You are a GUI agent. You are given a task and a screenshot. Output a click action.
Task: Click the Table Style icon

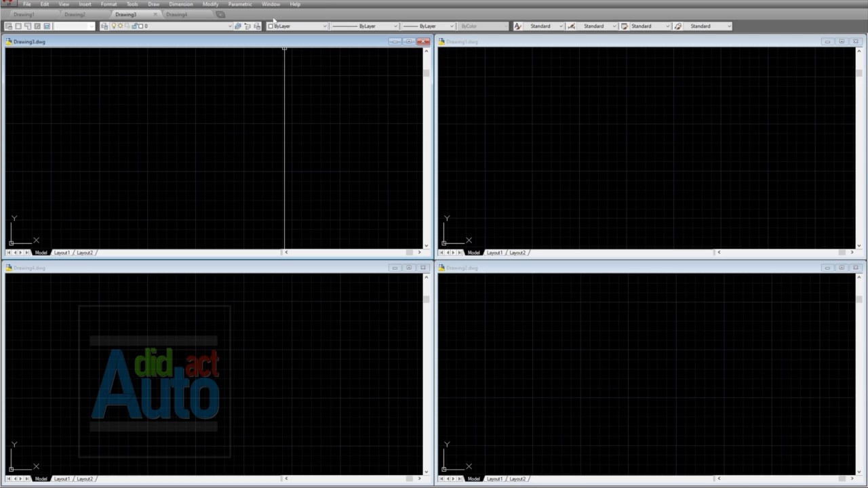click(x=625, y=26)
